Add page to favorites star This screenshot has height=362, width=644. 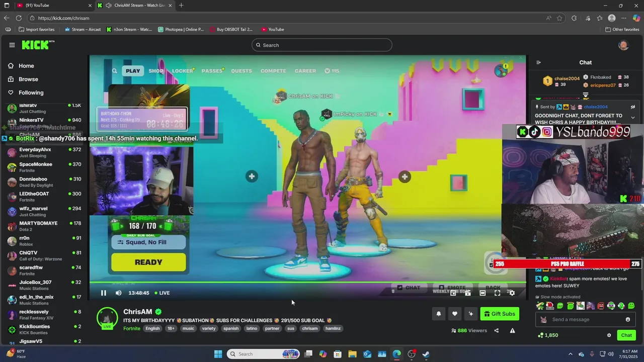[x=559, y=18]
